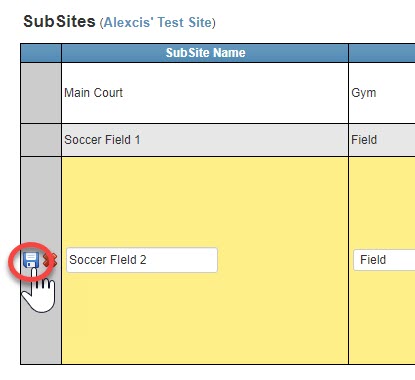The width and height of the screenshot is (415, 380).
Task: Click the gray action cell beside Soccer Field 1
Action: (x=41, y=140)
